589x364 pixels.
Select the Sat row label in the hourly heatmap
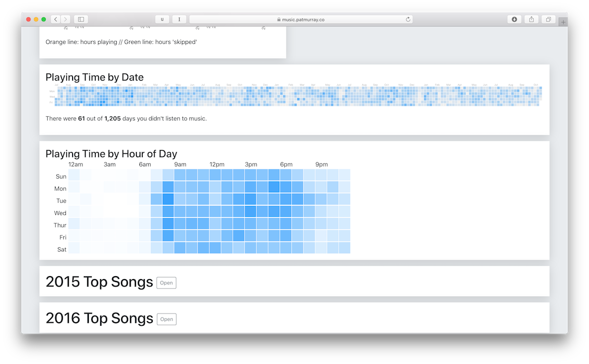tap(61, 249)
